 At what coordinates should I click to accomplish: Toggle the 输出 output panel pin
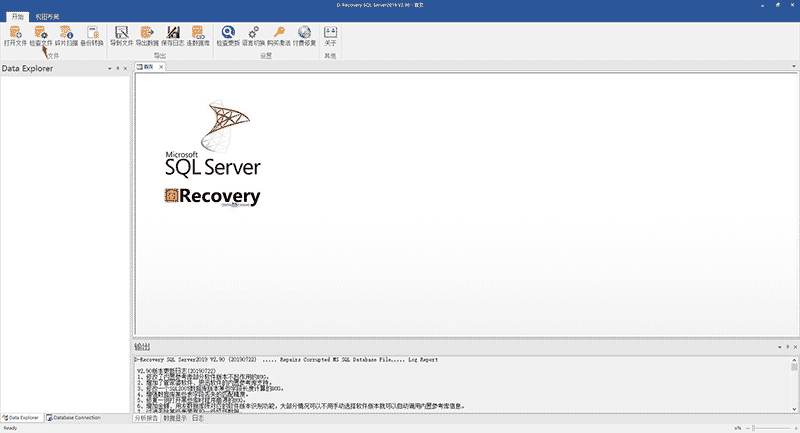pos(787,347)
